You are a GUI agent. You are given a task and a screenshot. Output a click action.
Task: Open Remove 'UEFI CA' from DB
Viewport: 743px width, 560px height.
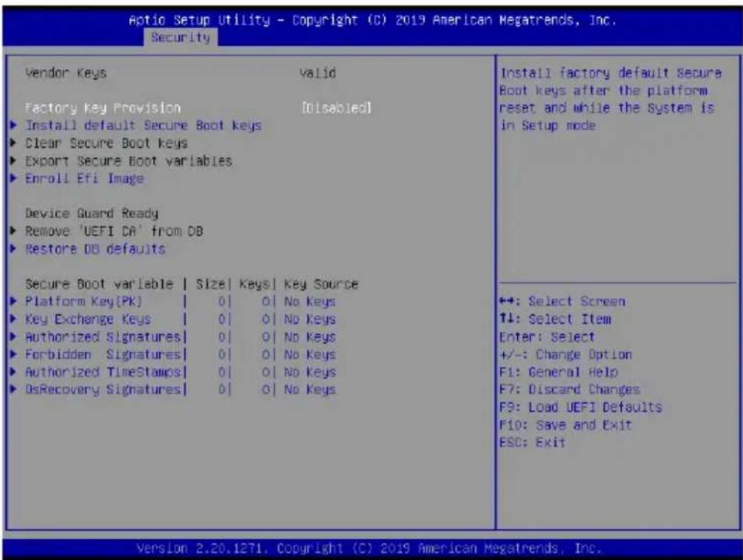click(x=114, y=231)
